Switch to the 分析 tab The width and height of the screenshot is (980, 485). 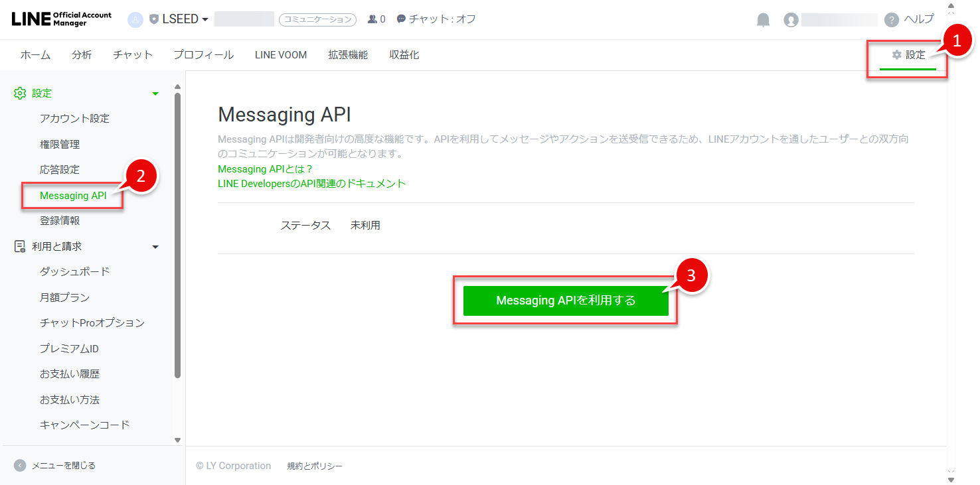[82, 55]
